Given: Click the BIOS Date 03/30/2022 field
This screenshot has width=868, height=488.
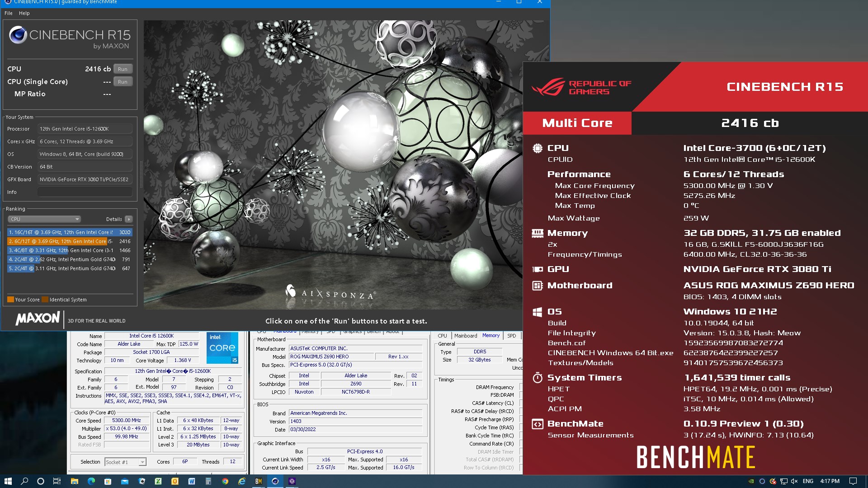Looking at the screenshot, I should [x=355, y=429].
